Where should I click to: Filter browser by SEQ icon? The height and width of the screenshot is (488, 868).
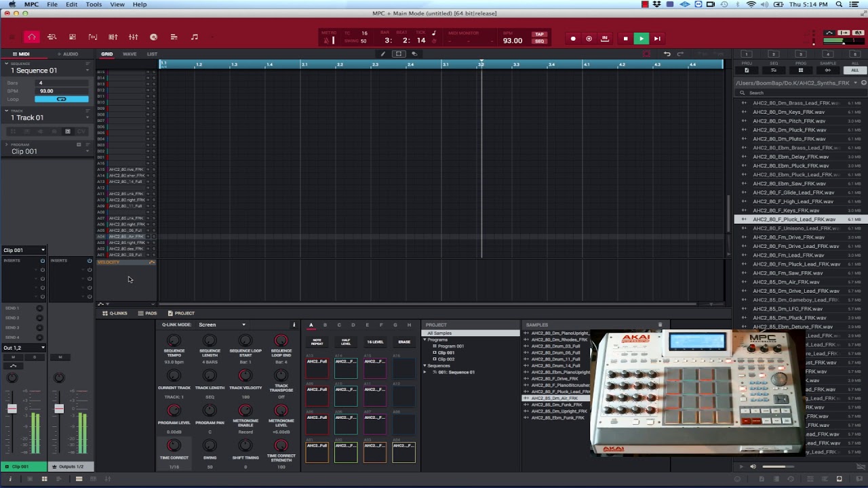pos(774,70)
